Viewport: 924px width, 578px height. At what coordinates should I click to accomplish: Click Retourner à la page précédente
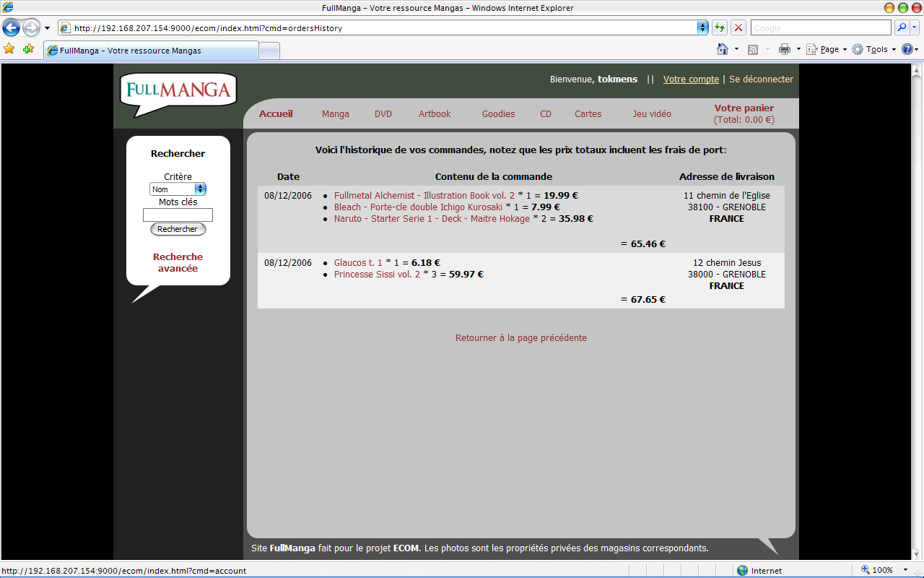[521, 337]
